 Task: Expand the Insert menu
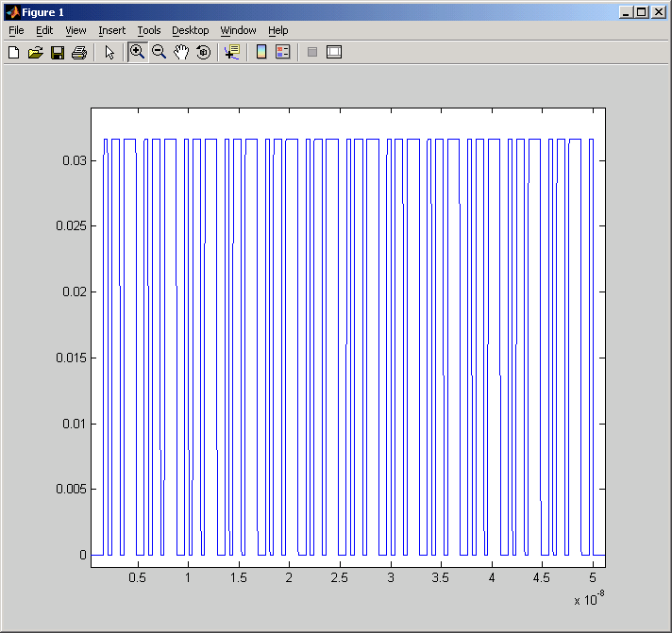[x=111, y=30]
